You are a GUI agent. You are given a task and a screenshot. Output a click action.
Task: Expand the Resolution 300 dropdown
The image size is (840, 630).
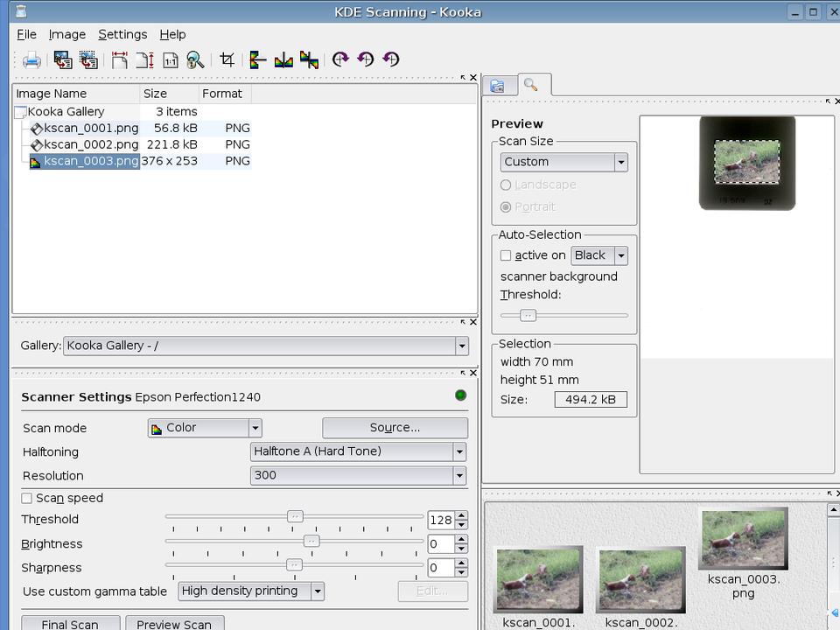[x=358, y=475]
